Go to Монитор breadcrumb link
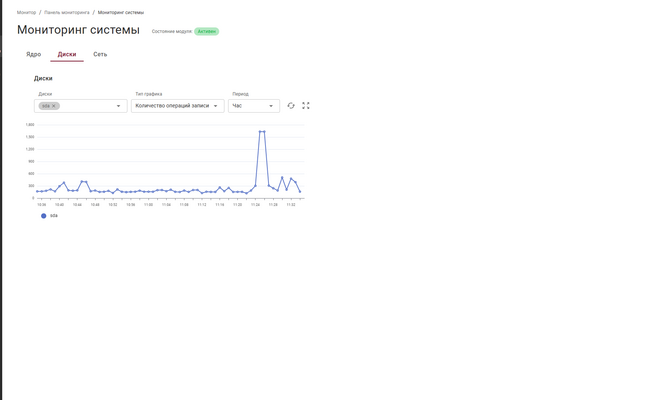This screenshot has height=400, width=670. [26, 13]
